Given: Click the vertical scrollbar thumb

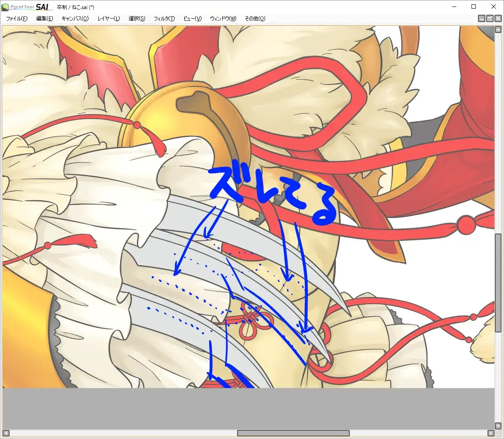Looking at the screenshot, I should (x=498, y=283).
